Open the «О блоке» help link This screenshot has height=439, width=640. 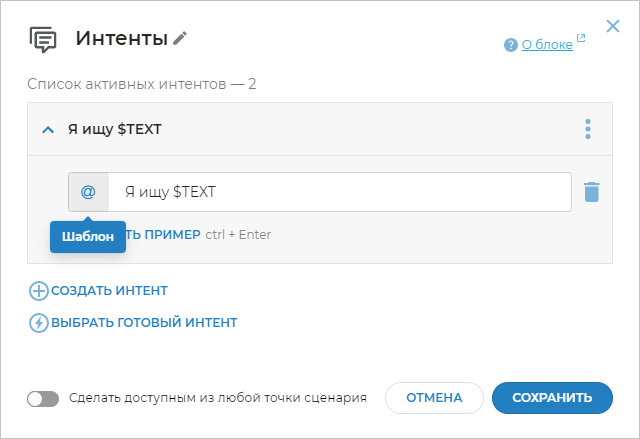pyautogui.click(x=546, y=45)
